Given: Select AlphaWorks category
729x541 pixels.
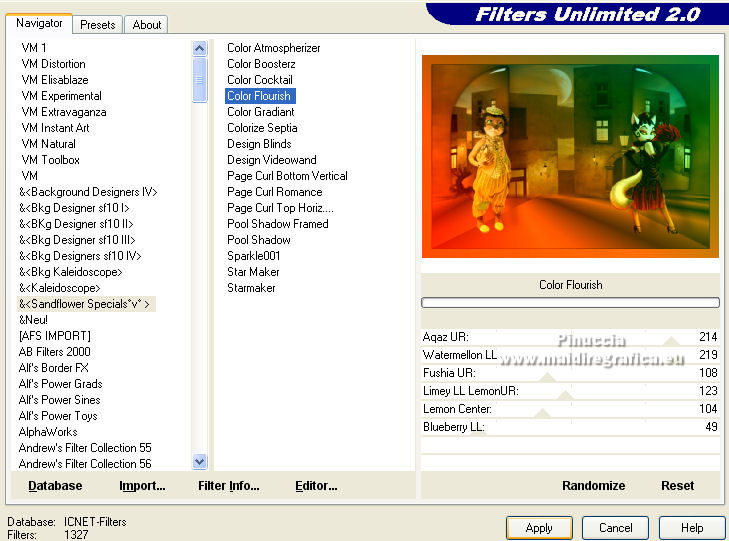Looking at the screenshot, I should pos(48,432).
